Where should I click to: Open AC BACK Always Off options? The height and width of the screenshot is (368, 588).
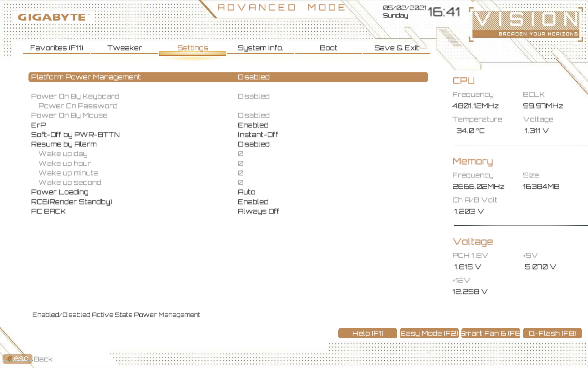[x=258, y=211]
